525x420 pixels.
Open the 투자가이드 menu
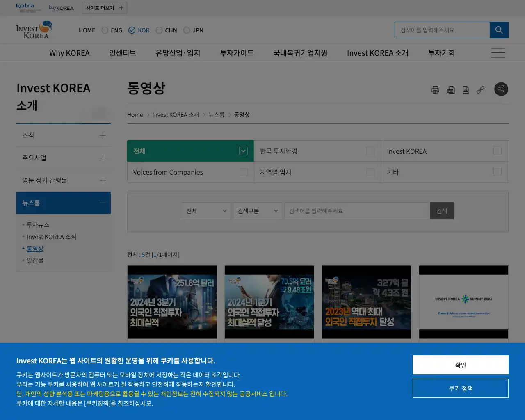236,52
